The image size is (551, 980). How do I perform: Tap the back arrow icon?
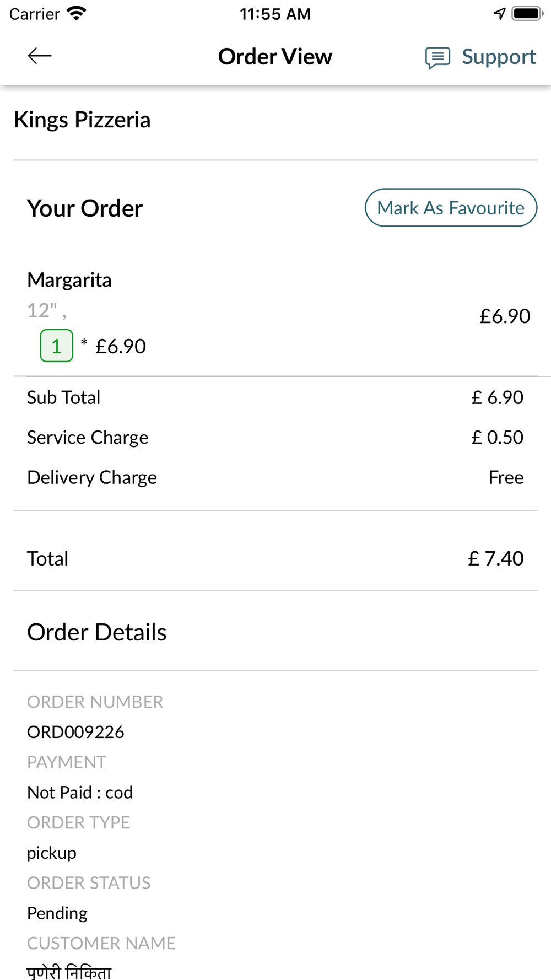pos(40,56)
